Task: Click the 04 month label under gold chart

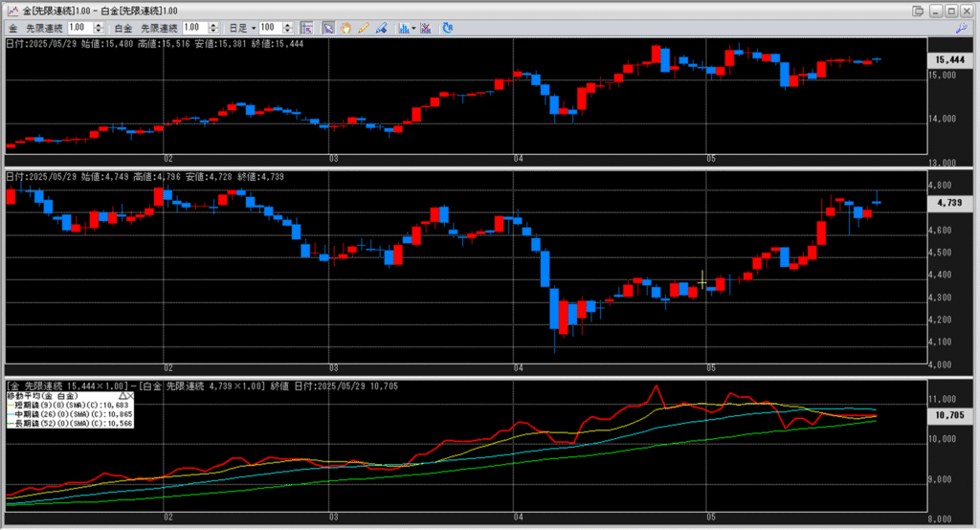Action: pos(518,159)
